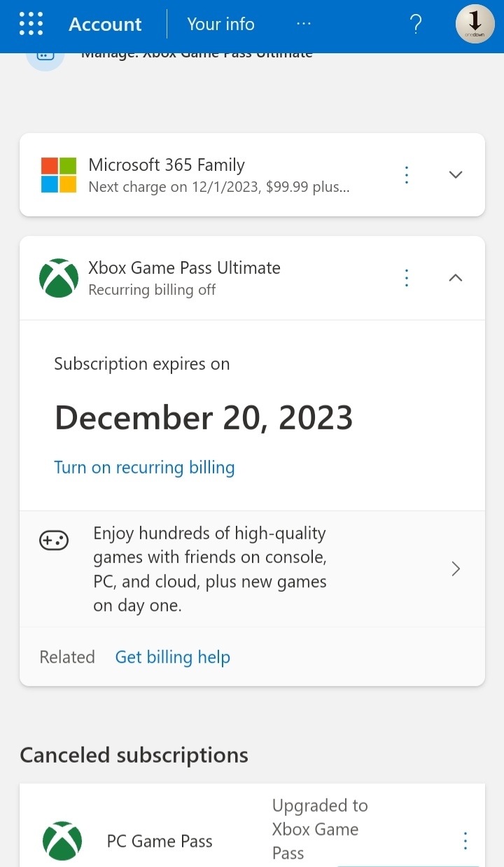Open the help question mark icon

[415, 25]
